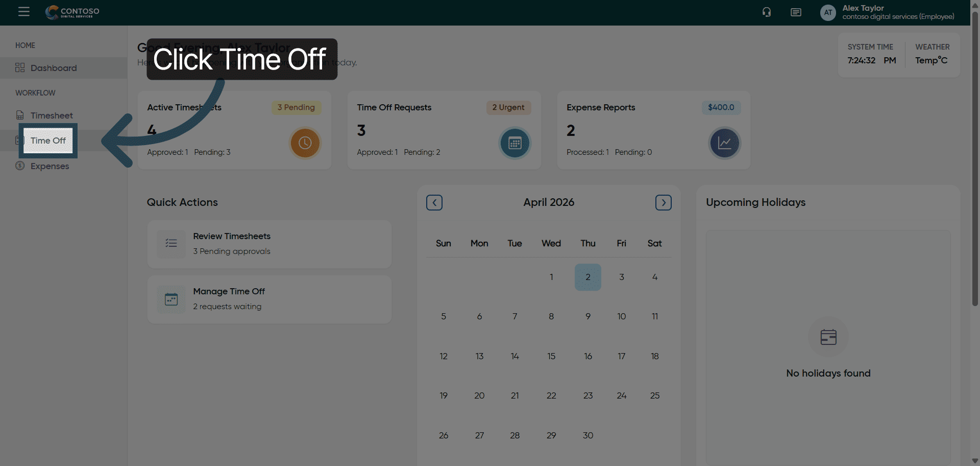
Task: Open Timesheet from the sidebar
Action: pos(51,115)
